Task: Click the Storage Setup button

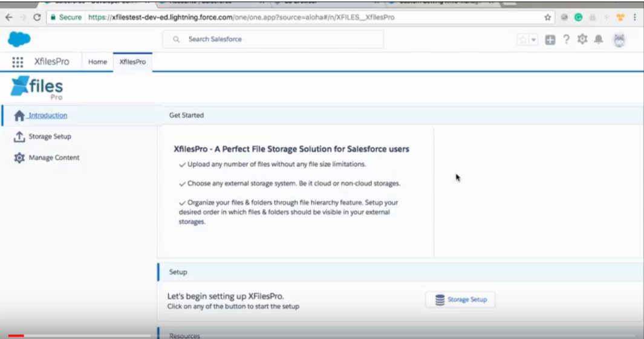Action: coord(460,300)
